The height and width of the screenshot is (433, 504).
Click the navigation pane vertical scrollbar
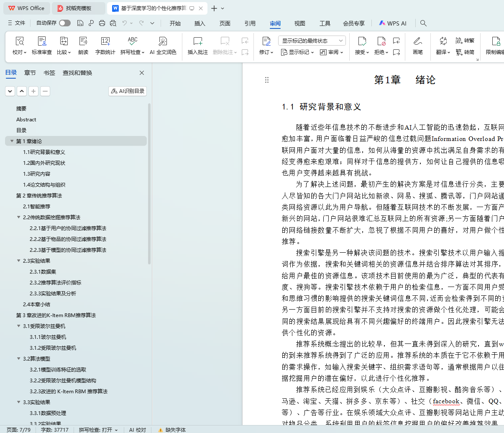(x=149, y=184)
